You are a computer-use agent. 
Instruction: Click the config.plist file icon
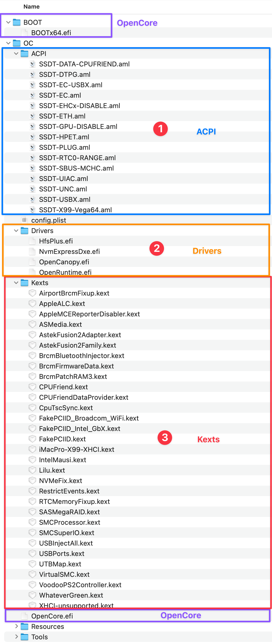[x=24, y=220]
